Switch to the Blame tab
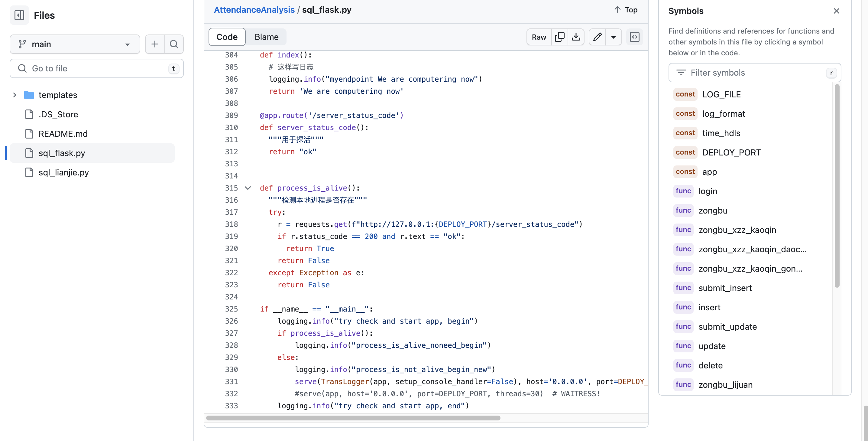The width and height of the screenshot is (868, 441). point(266,36)
